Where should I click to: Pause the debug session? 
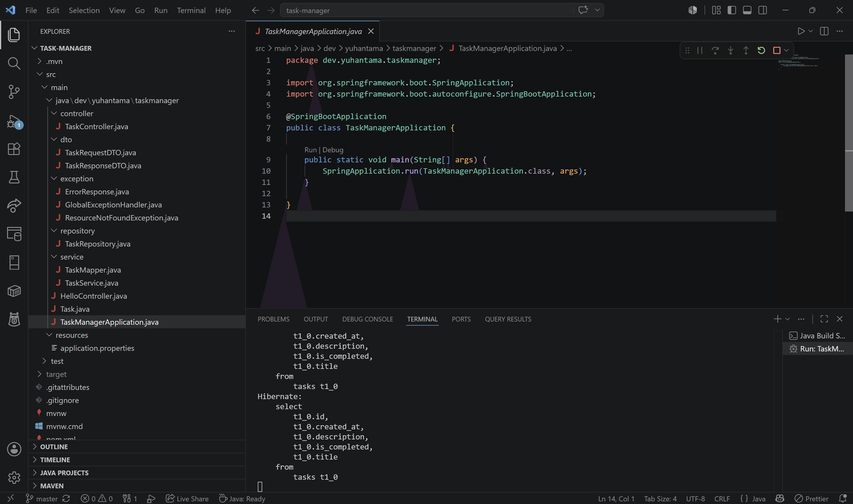coord(700,51)
